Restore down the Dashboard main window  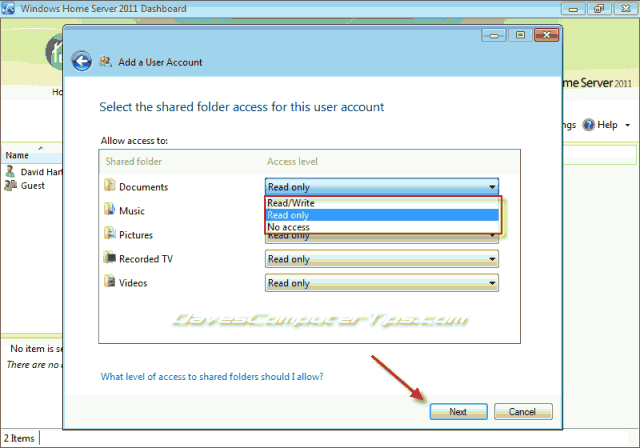point(599,9)
